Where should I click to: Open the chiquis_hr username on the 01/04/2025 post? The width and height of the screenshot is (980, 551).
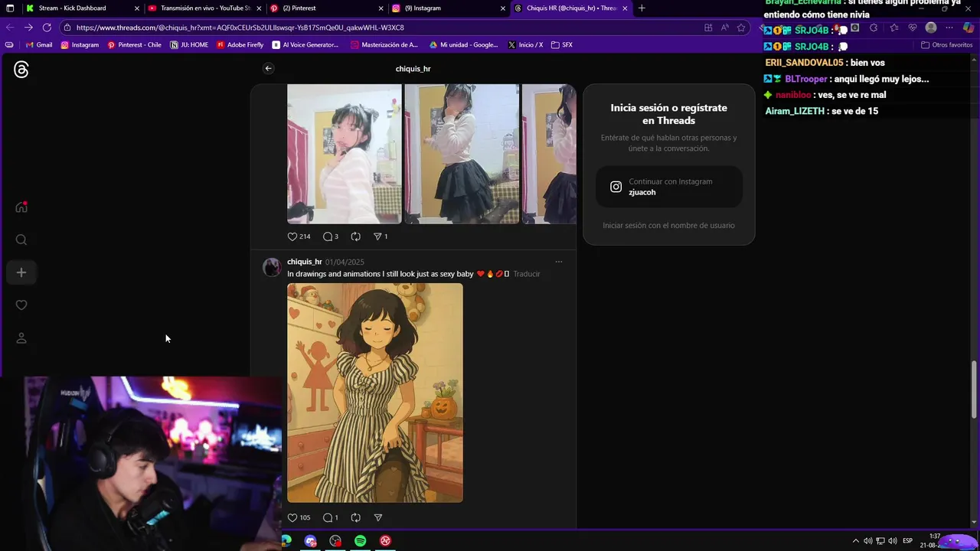pyautogui.click(x=304, y=262)
